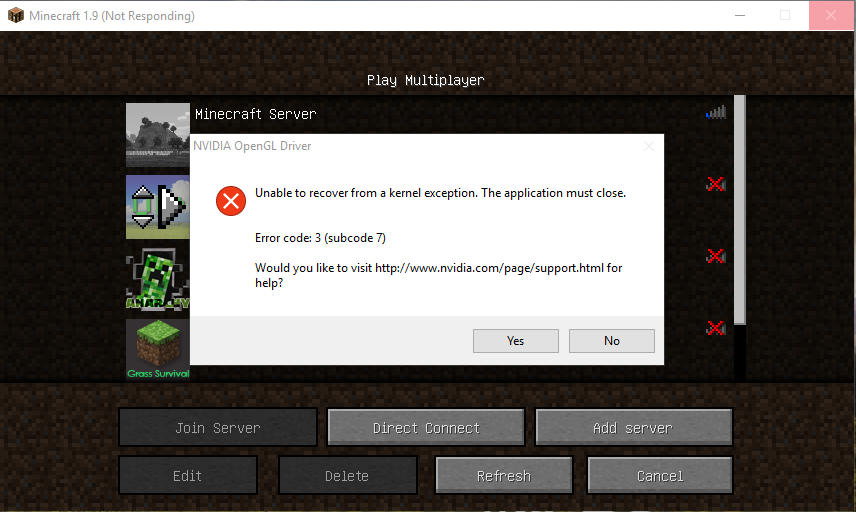856x512 pixels.
Task: Click Add server button
Action: click(633, 427)
